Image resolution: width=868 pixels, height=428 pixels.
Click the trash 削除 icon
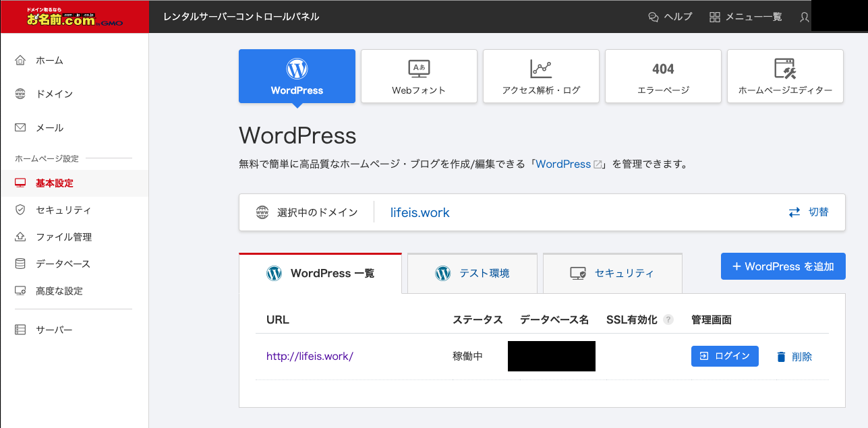pyautogui.click(x=781, y=357)
